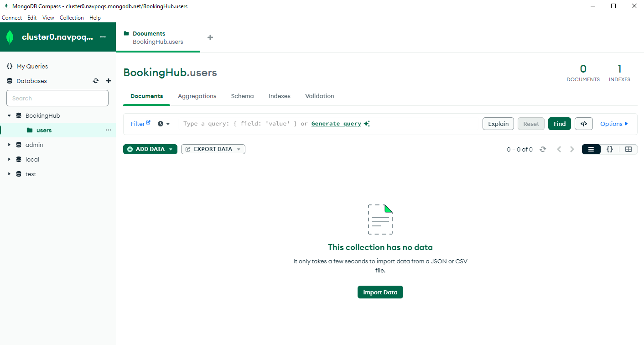Create a new database with plus icon
Image resolution: width=644 pixels, height=345 pixels.
tap(109, 81)
